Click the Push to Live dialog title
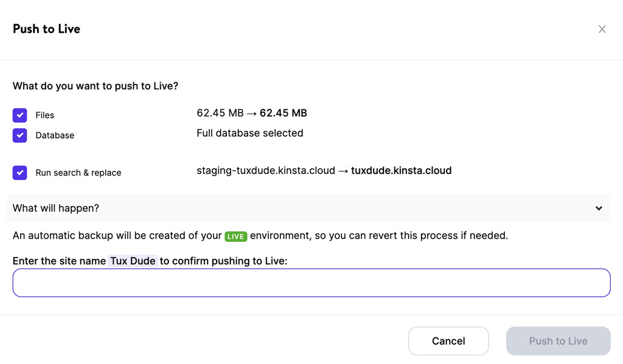Viewport: 623px width, 364px height. 46,29
